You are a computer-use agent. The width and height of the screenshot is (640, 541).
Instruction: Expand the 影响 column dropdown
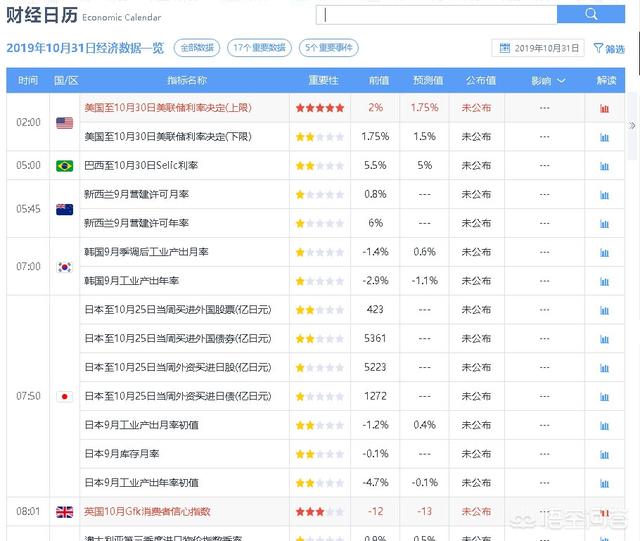click(548, 80)
